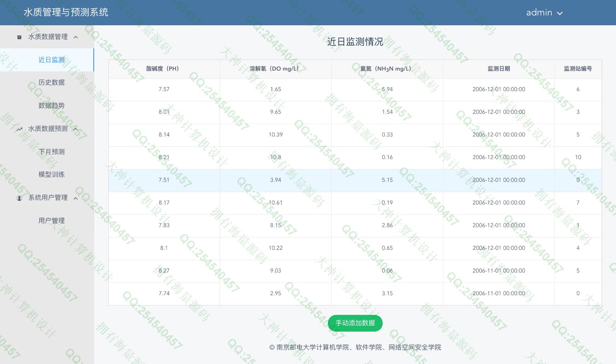Click dissolved oxygen value 8.15

click(x=275, y=225)
